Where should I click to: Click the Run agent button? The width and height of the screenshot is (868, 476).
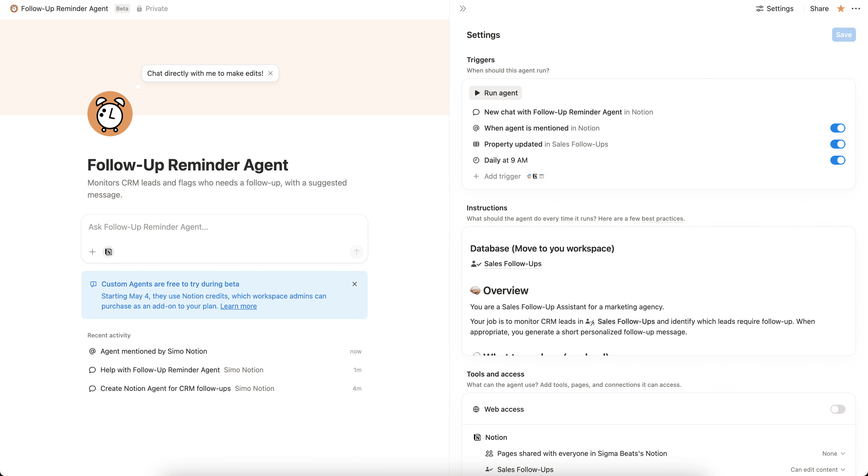(495, 93)
